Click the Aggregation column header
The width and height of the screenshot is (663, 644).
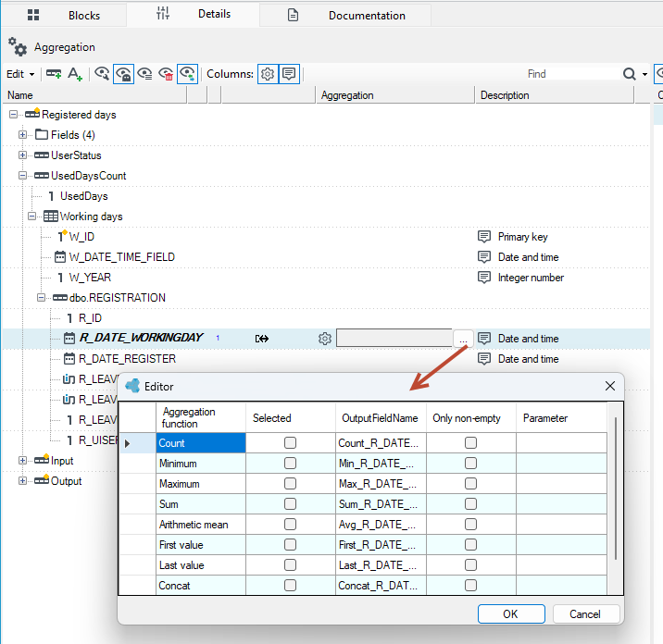tap(394, 95)
